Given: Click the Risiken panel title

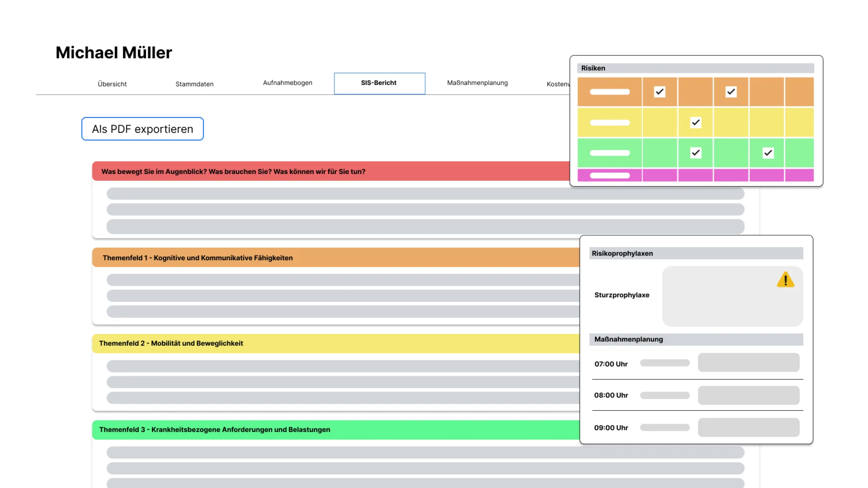Looking at the screenshot, I should tap(593, 68).
